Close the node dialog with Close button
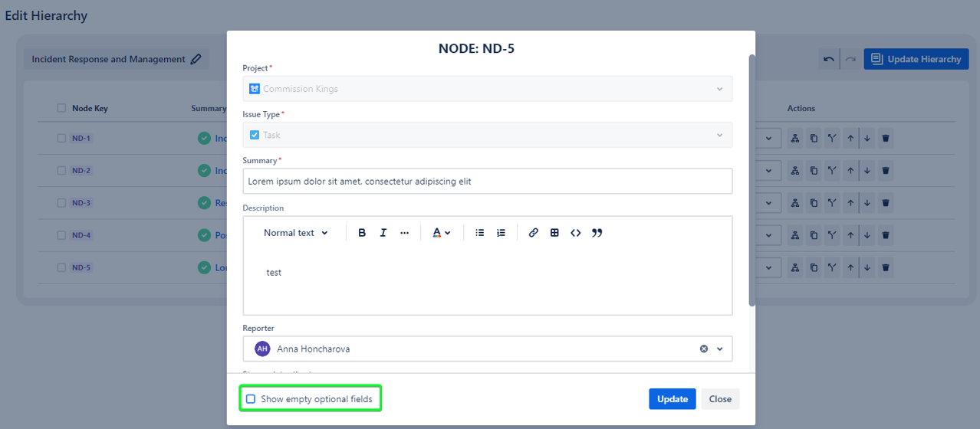Screen dimensions: 980x429 (720, 399)
